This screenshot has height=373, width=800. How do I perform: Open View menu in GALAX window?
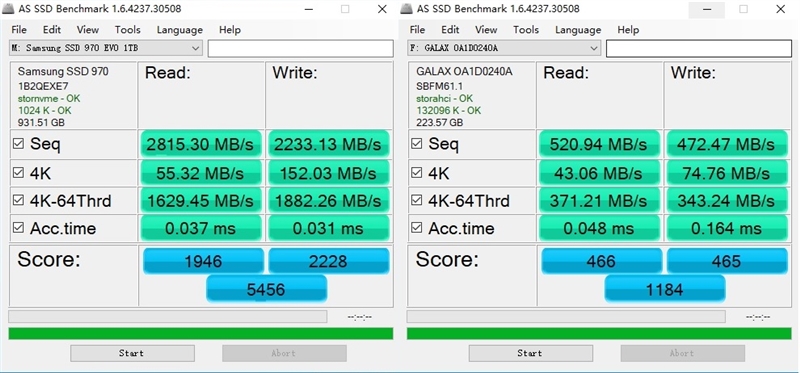click(x=486, y=30)
